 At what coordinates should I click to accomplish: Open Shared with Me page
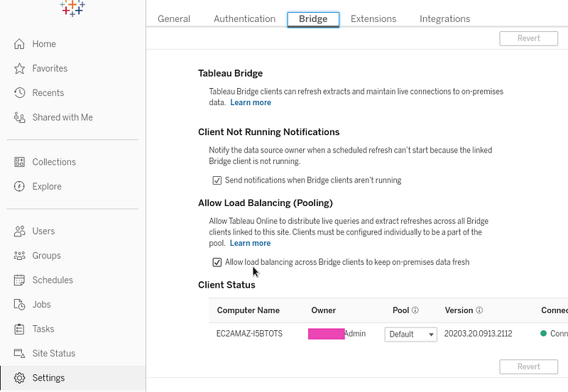pos(62,117)
